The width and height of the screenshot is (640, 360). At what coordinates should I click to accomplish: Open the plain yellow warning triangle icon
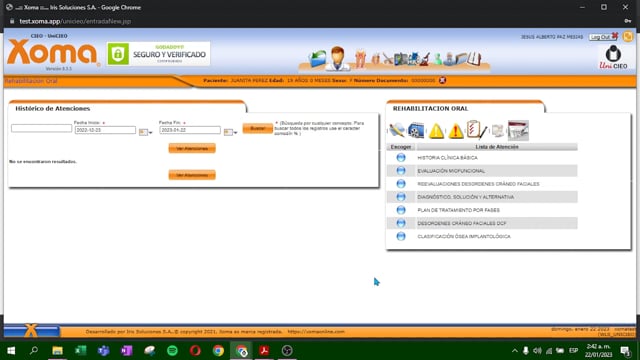436,131
